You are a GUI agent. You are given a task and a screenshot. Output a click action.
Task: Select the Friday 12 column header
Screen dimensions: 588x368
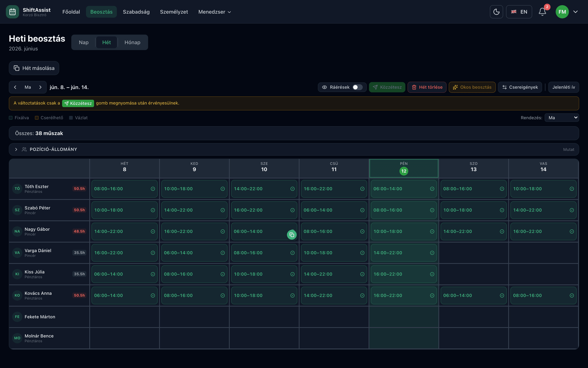[x=404, y=168]
